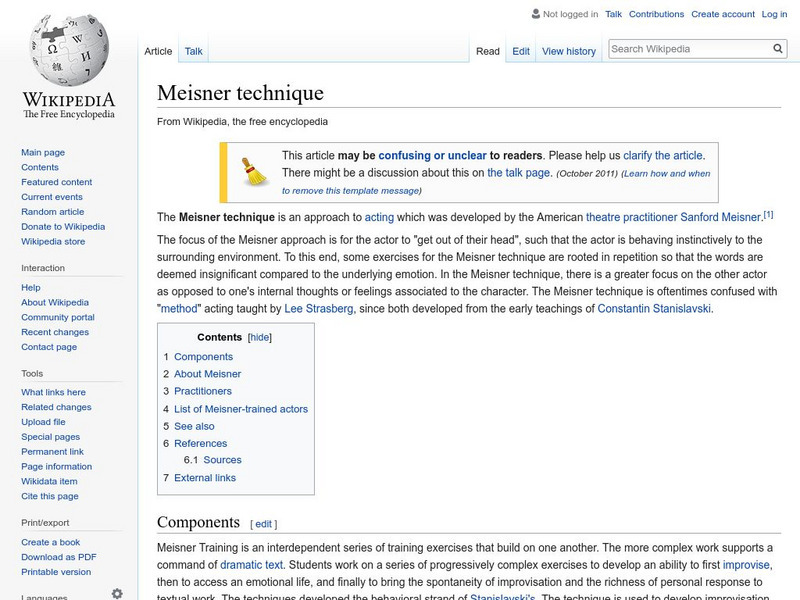View Recent changes
The image size is (800, 600).
(x=55, y=332)
